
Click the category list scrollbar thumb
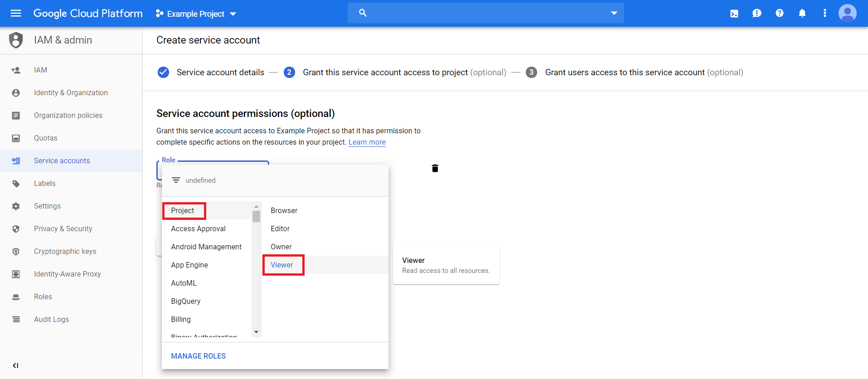(256, 216)
